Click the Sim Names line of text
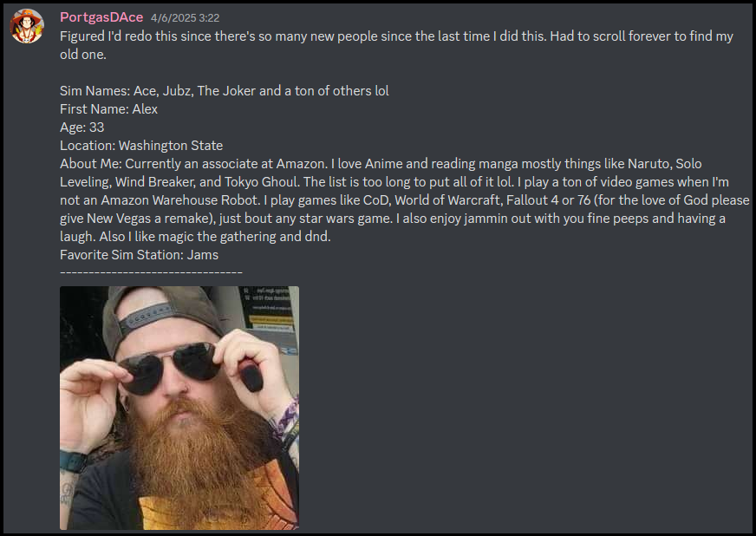The width and height of the screenshot is (756, 536). click(x=225, y=91)
